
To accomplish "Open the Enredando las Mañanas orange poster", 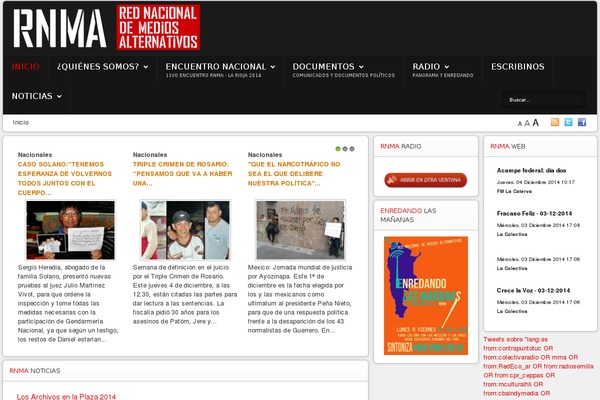I will pos(426,296).
